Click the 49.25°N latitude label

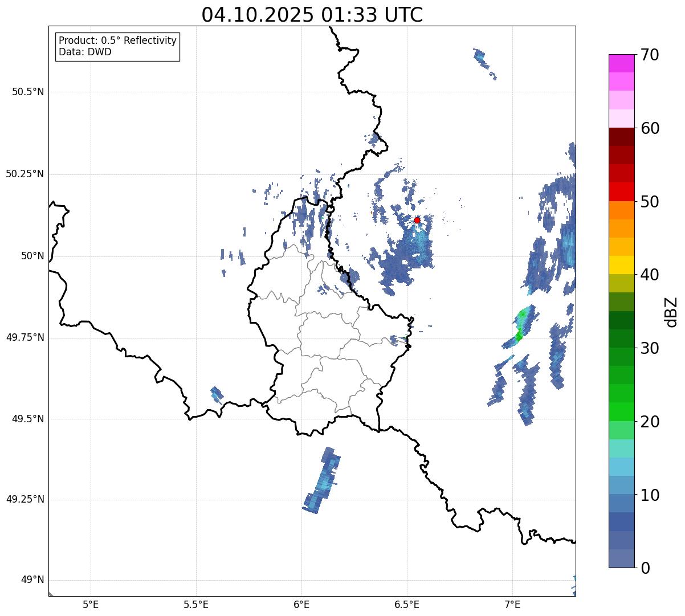click(25, 499)
